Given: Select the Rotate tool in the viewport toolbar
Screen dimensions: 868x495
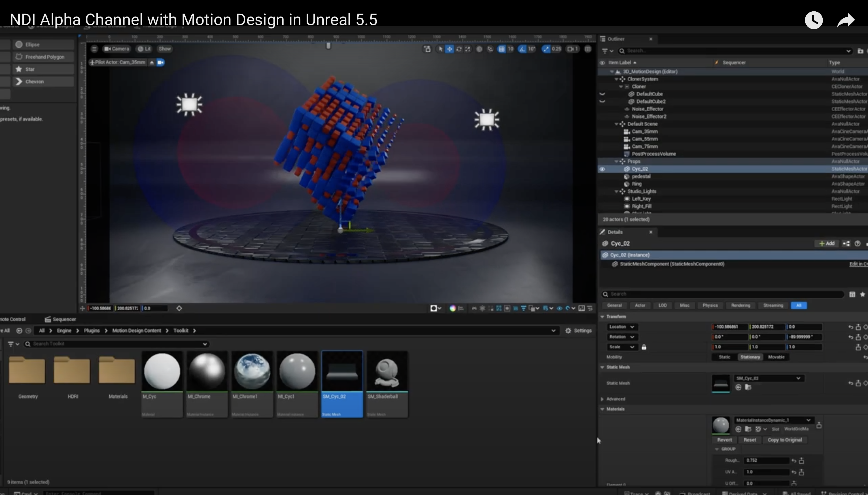Looking at the screenshot, I should click(459, 49).
